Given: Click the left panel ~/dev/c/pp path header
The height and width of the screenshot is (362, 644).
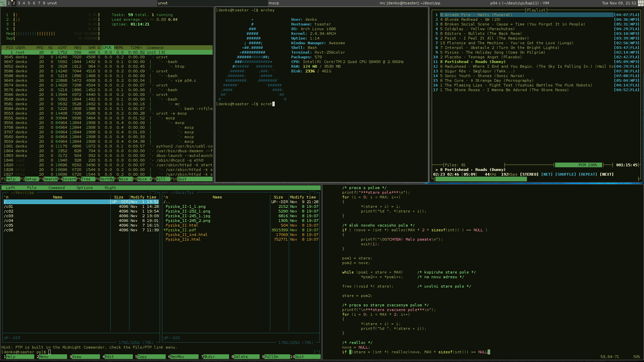Looking at the screenshot, I should (x=22, y=192).
